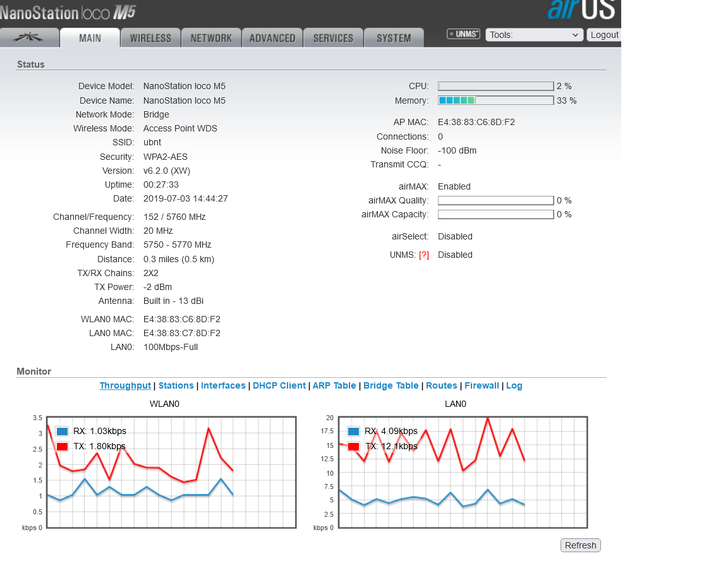The width and height of the screenshot is (728, 580).
Task: Open the Stations monitor link
Action: (176, 386)
